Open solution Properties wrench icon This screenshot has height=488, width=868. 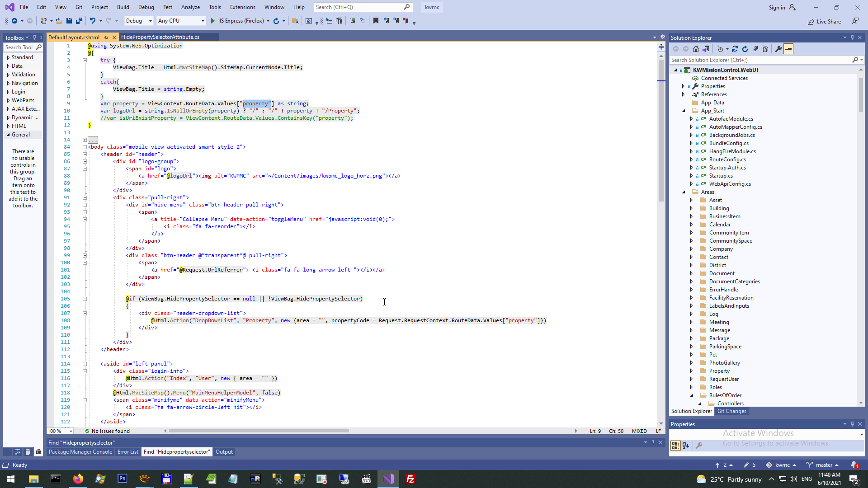[778, 49]
